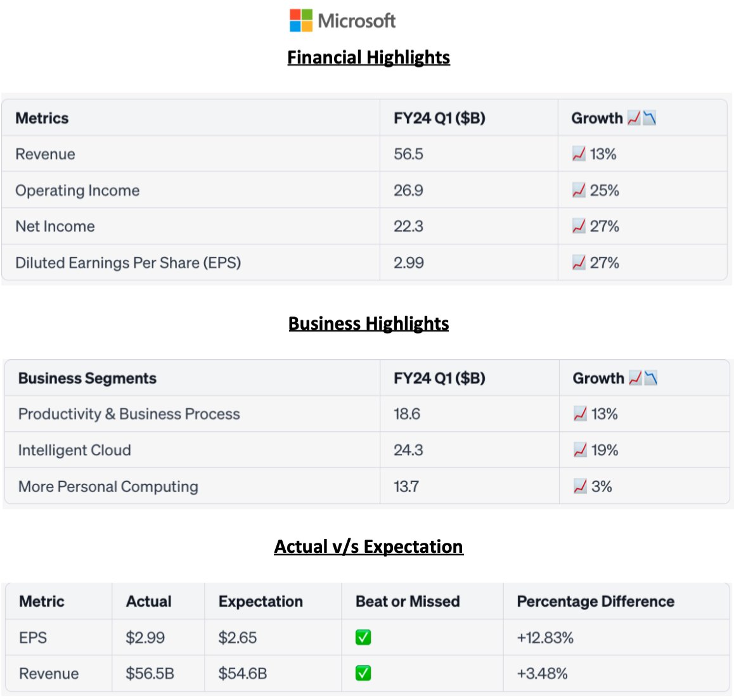734x700 pixels.
Task: Click the upward trend icon next to Operating Income growth
Action: [x=579, y=190]
